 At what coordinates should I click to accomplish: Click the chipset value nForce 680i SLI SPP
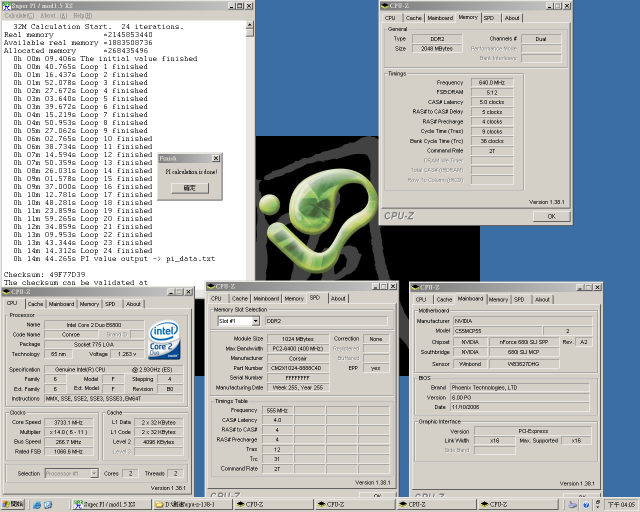coord(524,342)
